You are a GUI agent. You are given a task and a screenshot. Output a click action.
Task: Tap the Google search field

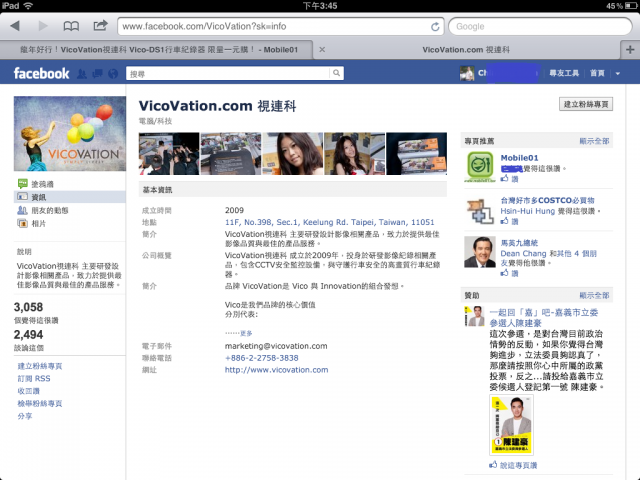pyautogui.click(x=540, y=27)
